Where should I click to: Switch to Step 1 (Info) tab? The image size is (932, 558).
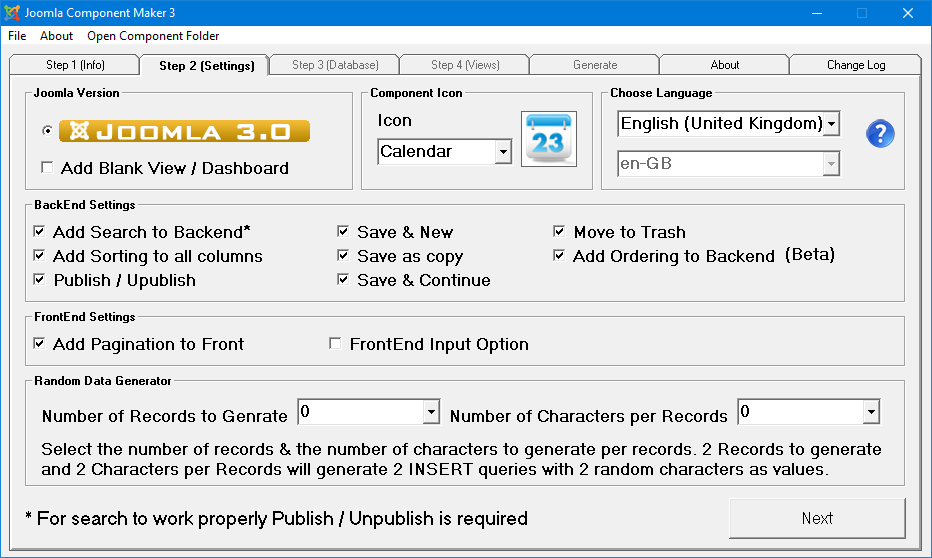click(x=75, y=65)
